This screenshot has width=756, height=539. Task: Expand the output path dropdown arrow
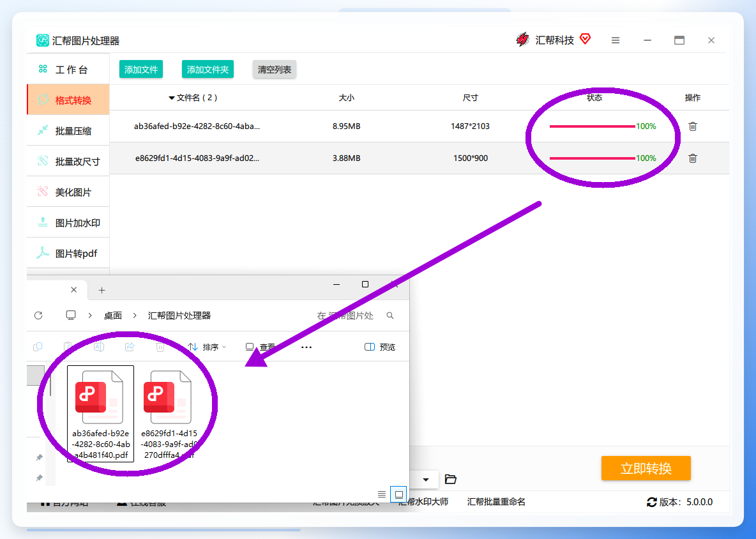[x=426, y=480]
